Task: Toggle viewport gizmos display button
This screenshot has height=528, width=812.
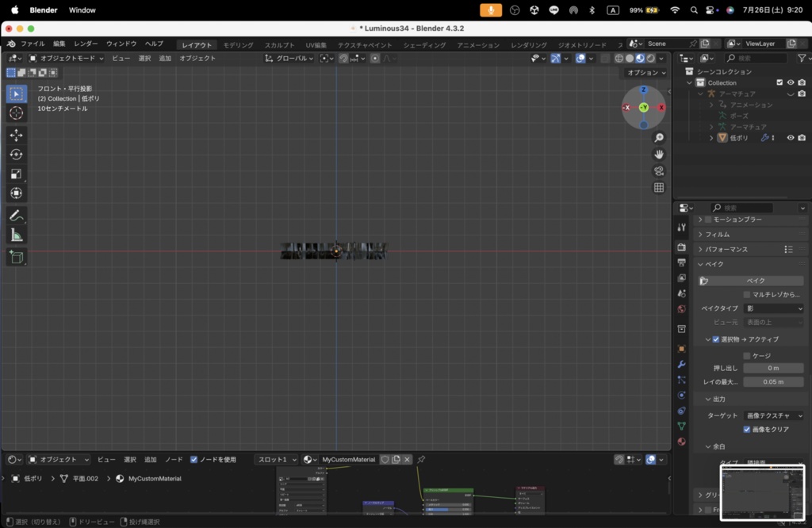Action: [x=556, y=59]
